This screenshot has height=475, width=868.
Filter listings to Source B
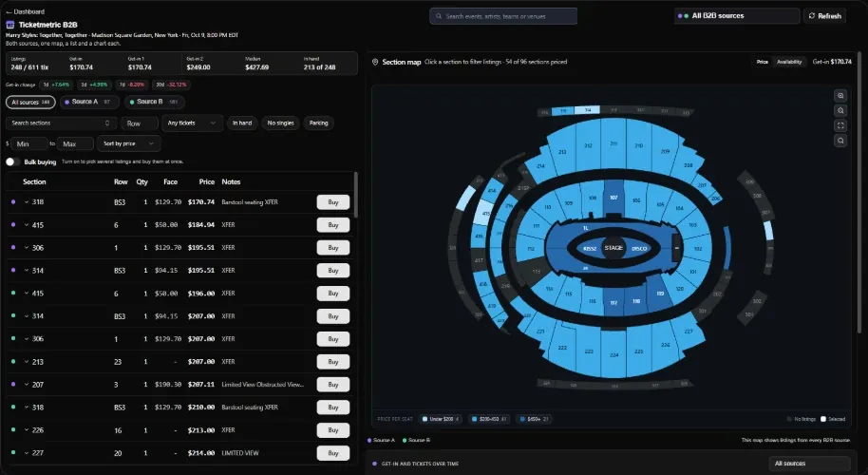coord(154,102)
